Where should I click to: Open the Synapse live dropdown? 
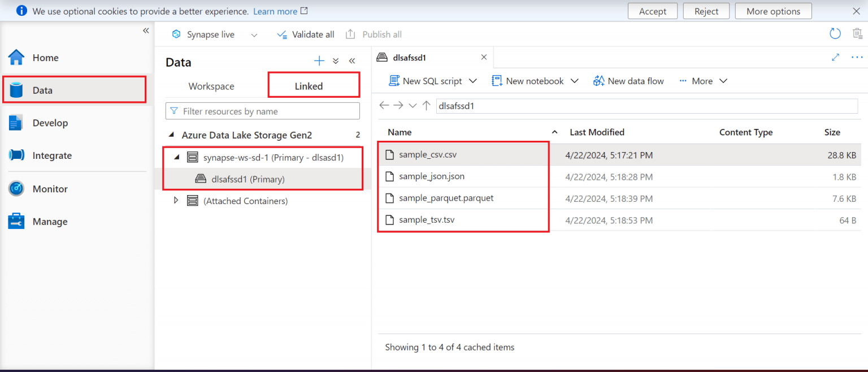[254, 35]
